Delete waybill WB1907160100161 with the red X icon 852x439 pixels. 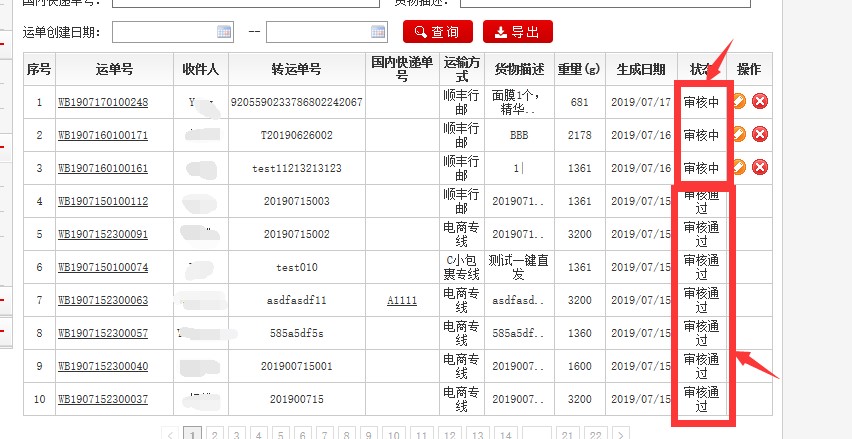760,167
